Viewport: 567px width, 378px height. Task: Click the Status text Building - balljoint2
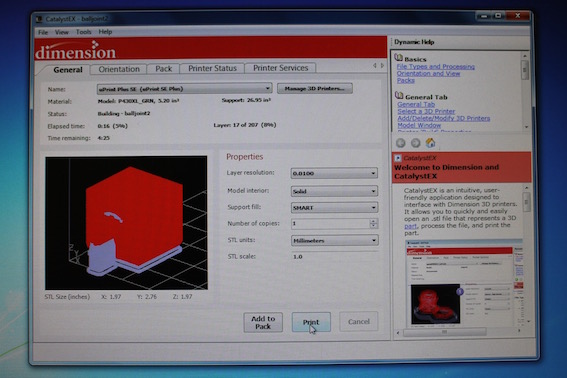[124, 113]
